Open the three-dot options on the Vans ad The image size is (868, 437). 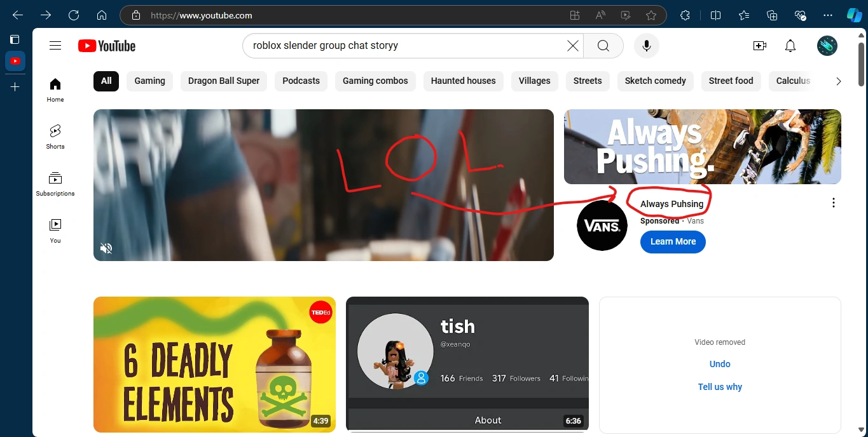(x=833, y=202)
